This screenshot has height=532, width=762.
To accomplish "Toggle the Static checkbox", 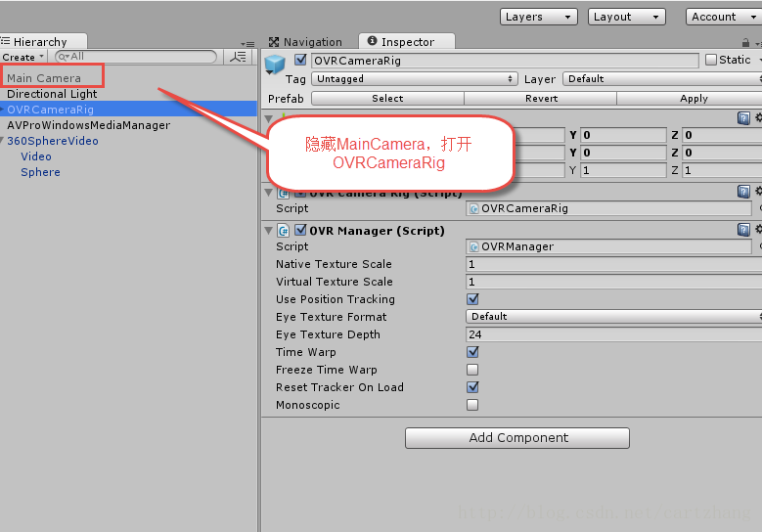I will 711,60.
